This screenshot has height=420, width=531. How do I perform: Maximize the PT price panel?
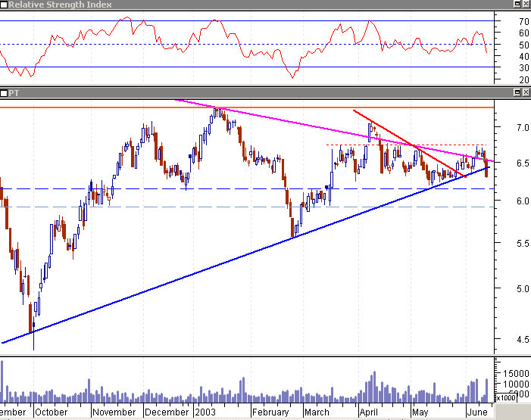[517, 92]
